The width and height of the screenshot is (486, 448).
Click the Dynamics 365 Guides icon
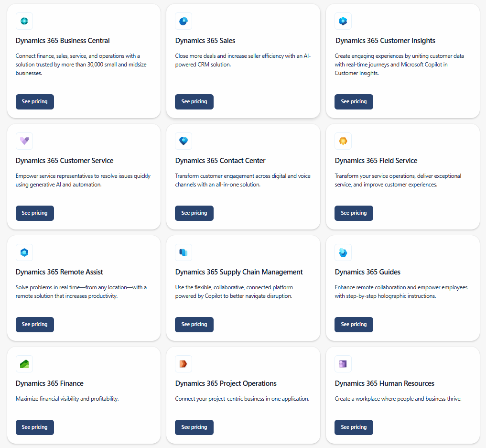[343, 252]
